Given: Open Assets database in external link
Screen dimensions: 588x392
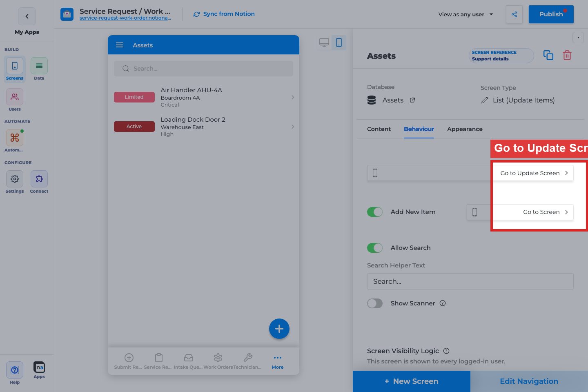Looking at the screenshot, I should [412, 100].
